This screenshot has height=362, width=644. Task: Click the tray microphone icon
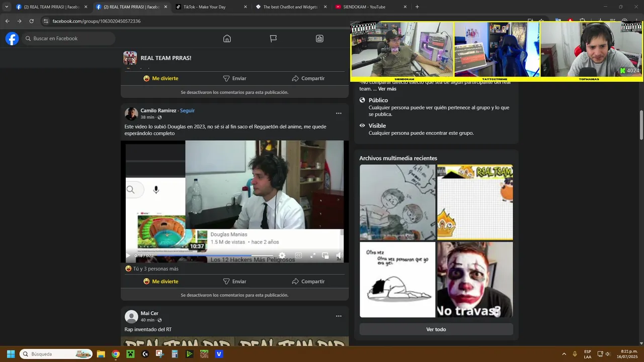(x=575, y=354)
